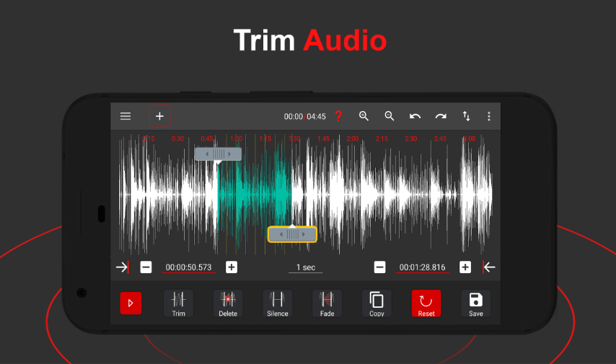The width and height of the screenshot is (616, 364).
Task: Increase end time with plus button
Action: click(465, 267)
